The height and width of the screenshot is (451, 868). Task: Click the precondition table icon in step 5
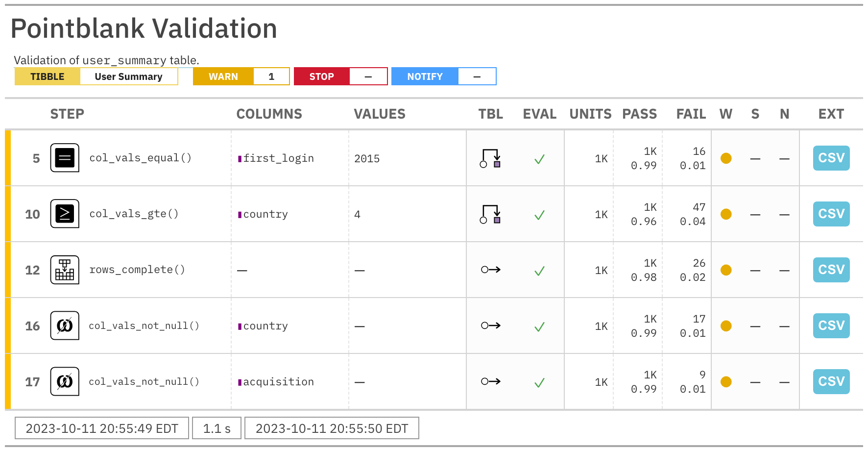coord(490,158)
